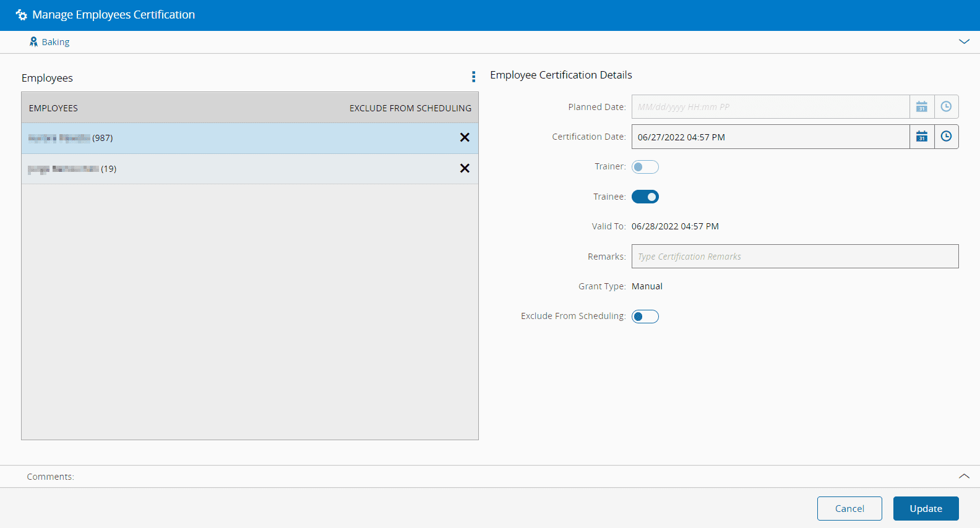Click the gears icon in title bar
This screenshot has width=980, height=528.
pyautogui.click(x=22, y=15)
